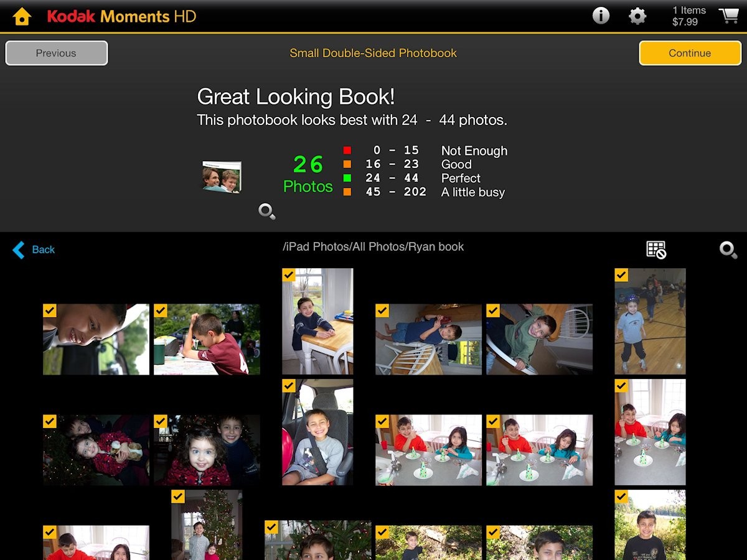This screenshot has width=747, height=560.
Task: Uncheck sideways boy in blue shirt photo
Action: [382, 310]
